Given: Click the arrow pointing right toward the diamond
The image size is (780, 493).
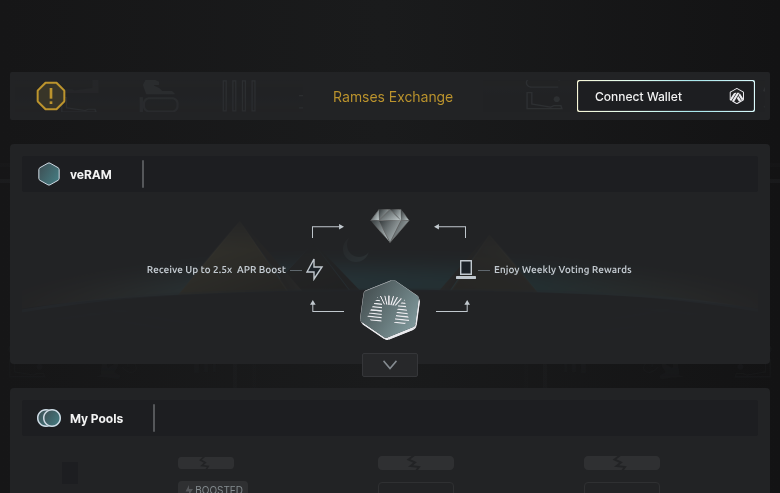Looking at the screenshot, I should (x=328, y=229).
